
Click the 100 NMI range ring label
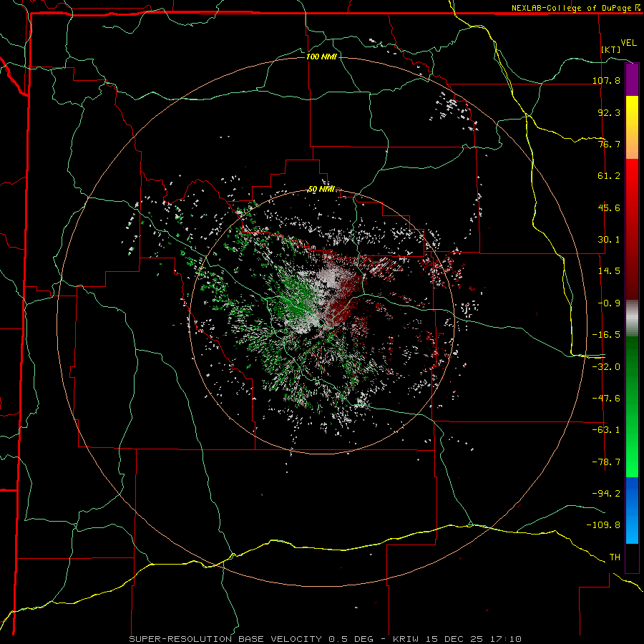pos(321,57)
